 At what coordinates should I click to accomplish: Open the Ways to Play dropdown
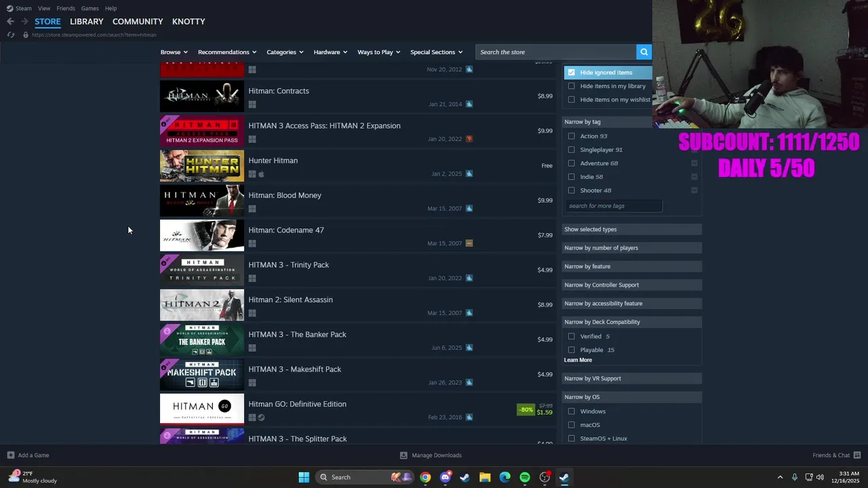tap(378, 52)
